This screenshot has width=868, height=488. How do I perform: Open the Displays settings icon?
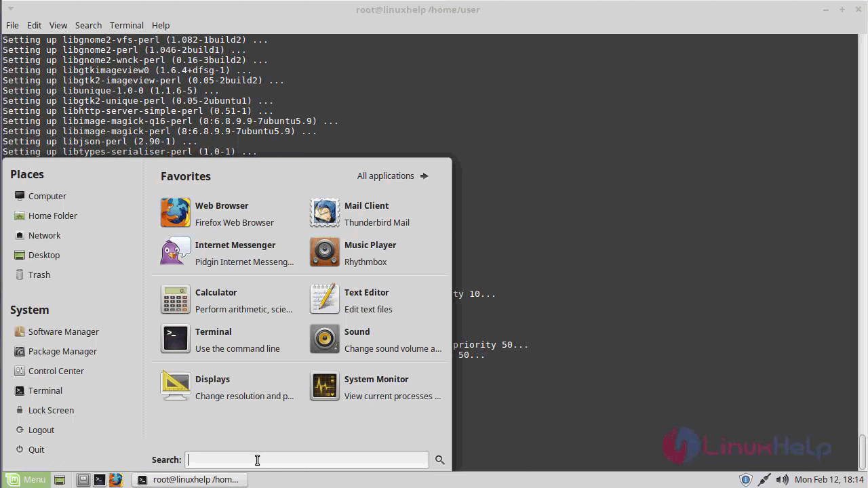(175, 386)
